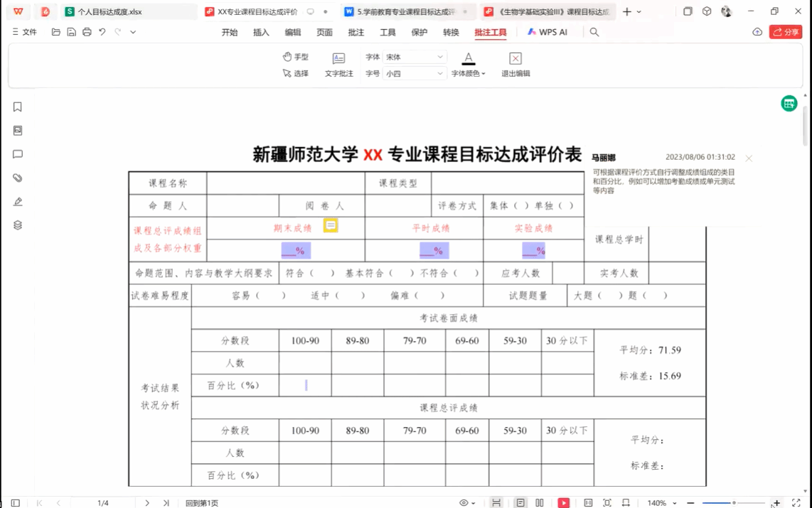Screen dimensions: 812x508
Task: Switch to the 插入 (Insert) menu tab
Action: (x=261, y=32)
